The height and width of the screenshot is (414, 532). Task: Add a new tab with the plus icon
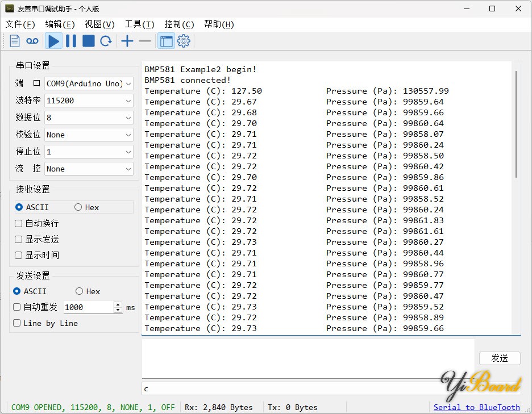pyautogui.click(x=127, y=40)
